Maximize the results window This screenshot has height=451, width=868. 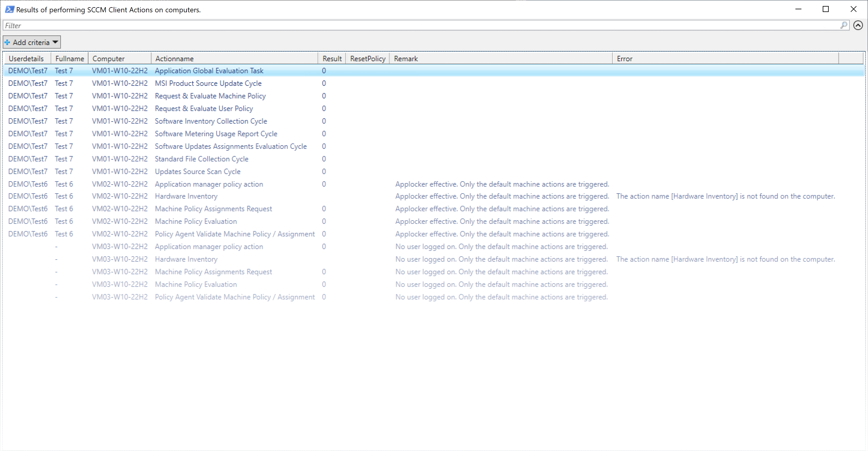pyautogui.click(x=825, y=9)
